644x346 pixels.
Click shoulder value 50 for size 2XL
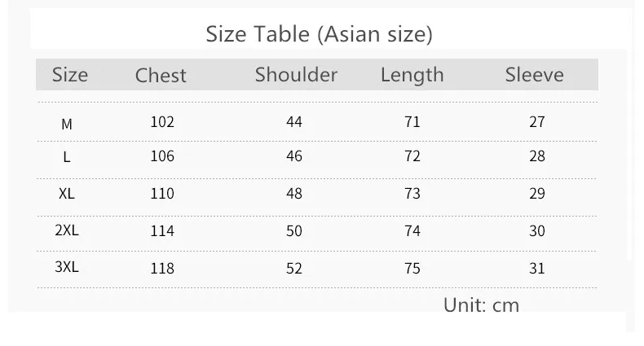click(x=294, y=231)
